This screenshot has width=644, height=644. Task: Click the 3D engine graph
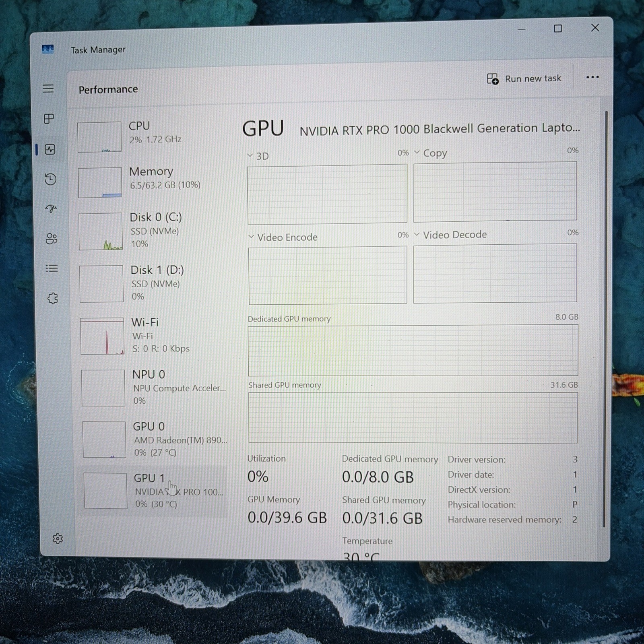click(x=327, y=194)
